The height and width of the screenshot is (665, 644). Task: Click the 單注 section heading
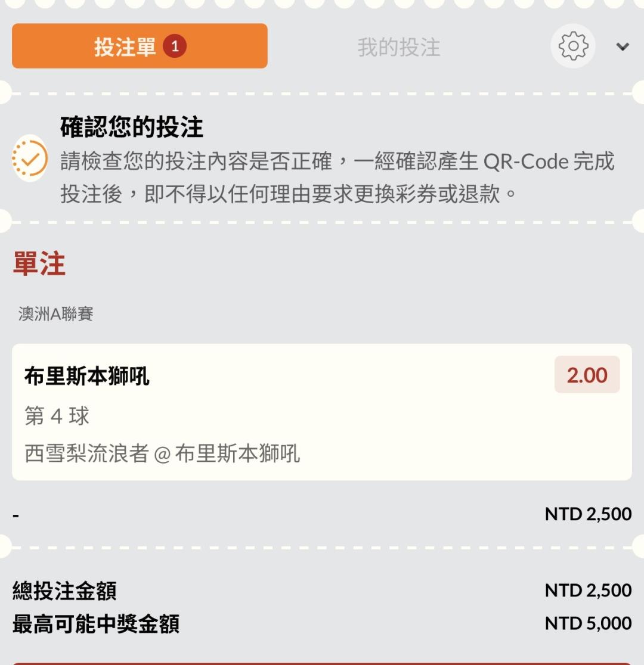(x=39, y=264)
